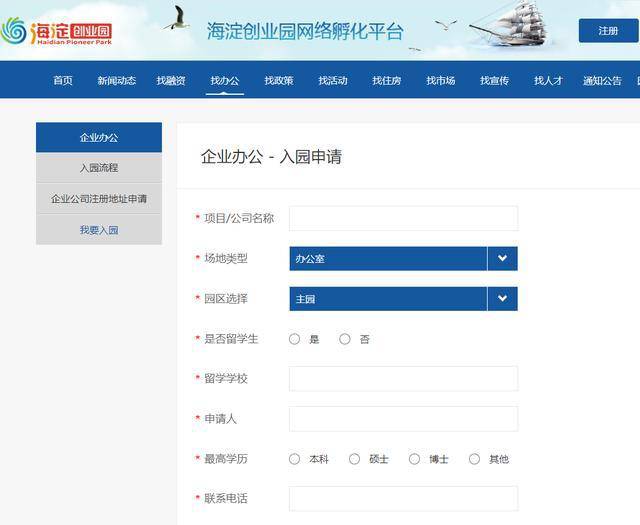Focus the 项目/公司名称 input field
Viewport: 640px width, 525px height.
(x=403, y=218)
